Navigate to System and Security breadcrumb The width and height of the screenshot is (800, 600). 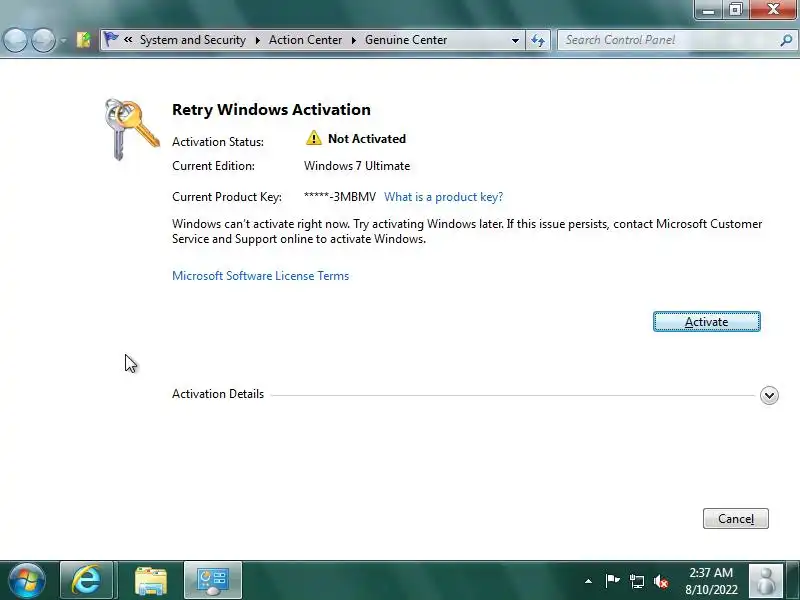(193, 40)
